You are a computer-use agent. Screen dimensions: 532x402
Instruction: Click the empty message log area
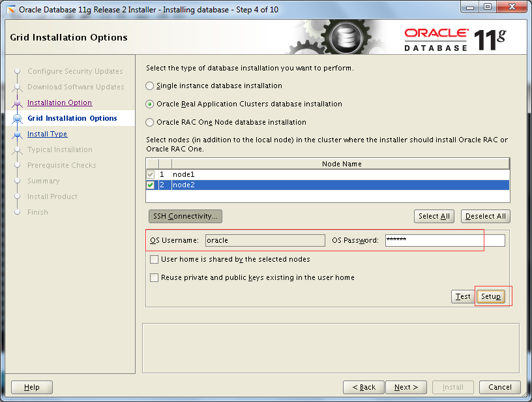331,348
